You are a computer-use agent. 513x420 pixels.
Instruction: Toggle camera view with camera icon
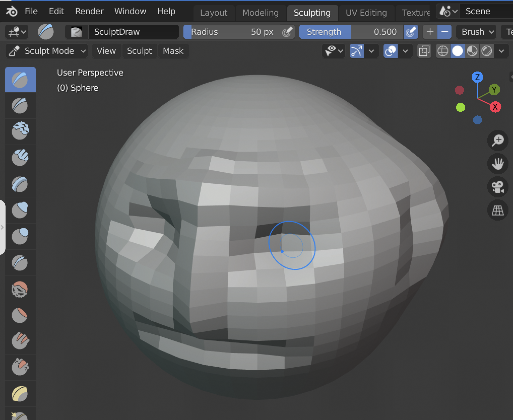(498, 187)
